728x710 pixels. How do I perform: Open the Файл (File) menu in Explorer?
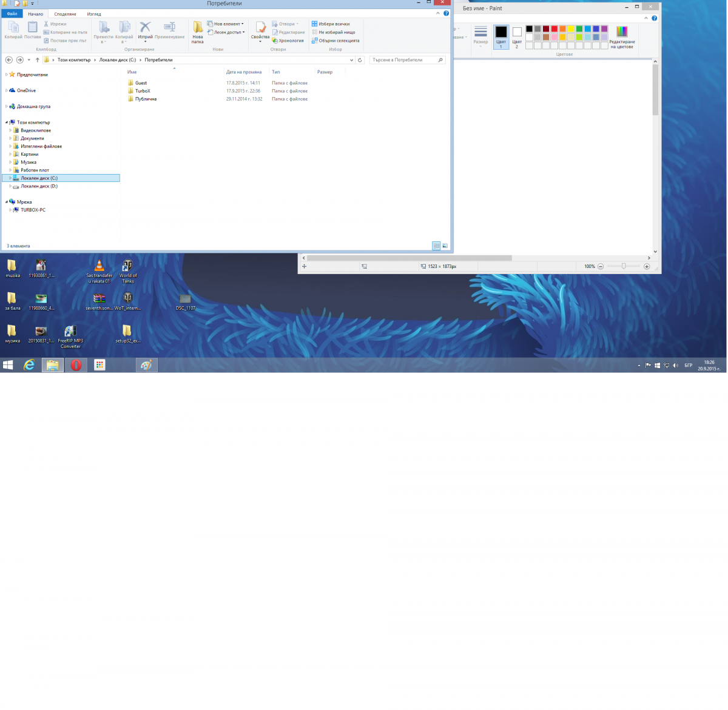click(12, 14)
